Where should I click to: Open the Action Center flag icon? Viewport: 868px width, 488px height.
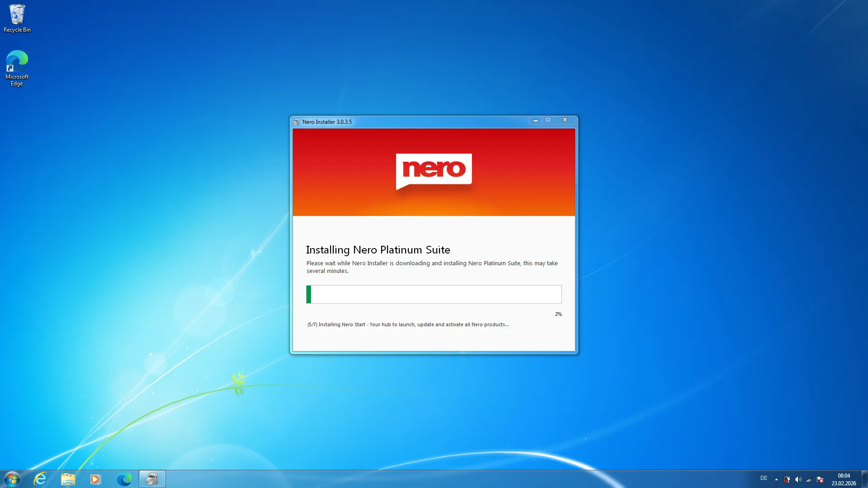[820, 479]
